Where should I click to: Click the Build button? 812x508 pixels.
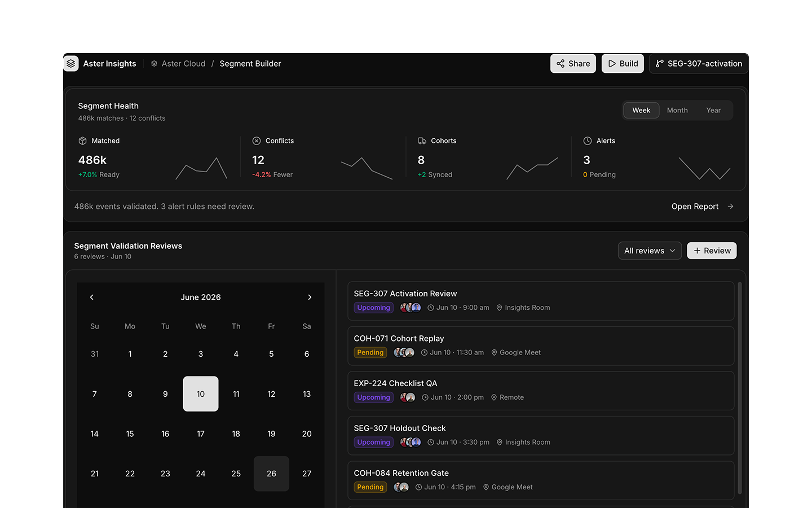click(623, 64)
